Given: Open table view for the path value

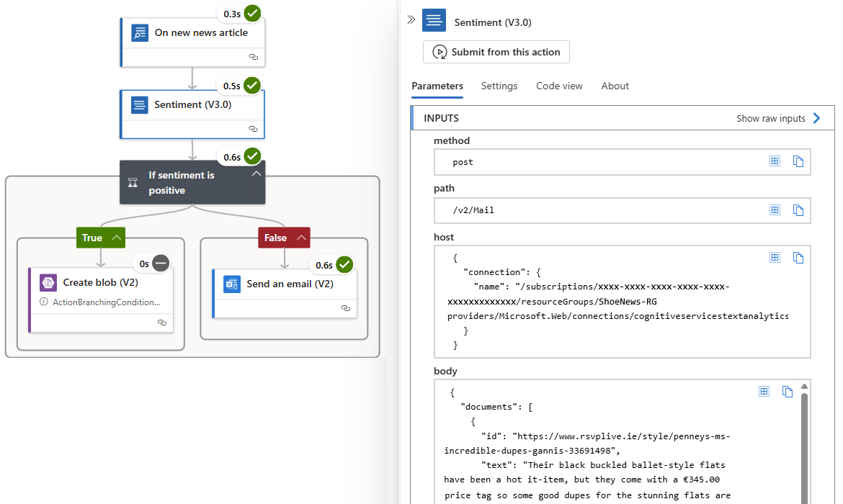Looking at the screenshot, I should pos(775,210).
